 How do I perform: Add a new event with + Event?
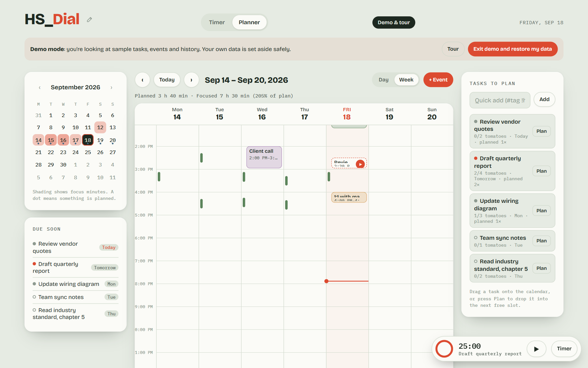438,80
